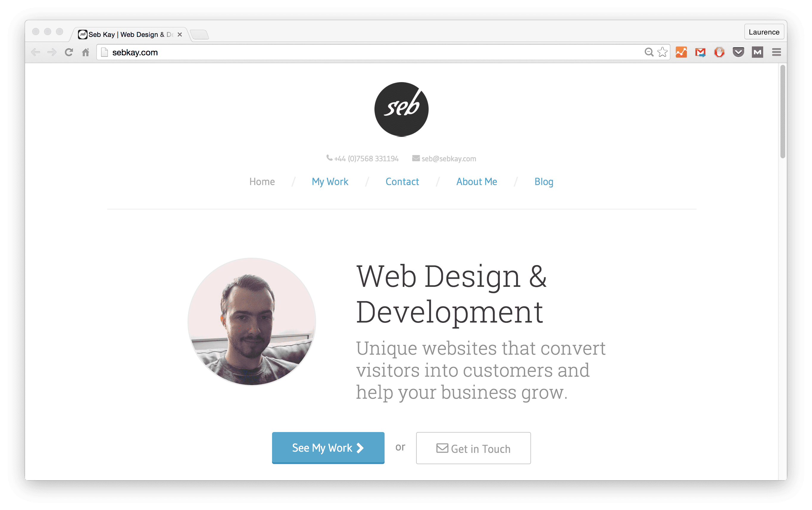Click the Gmail icon in browser toolbar
The width and height of the screenshot is (812, 510).
point(700,52)
